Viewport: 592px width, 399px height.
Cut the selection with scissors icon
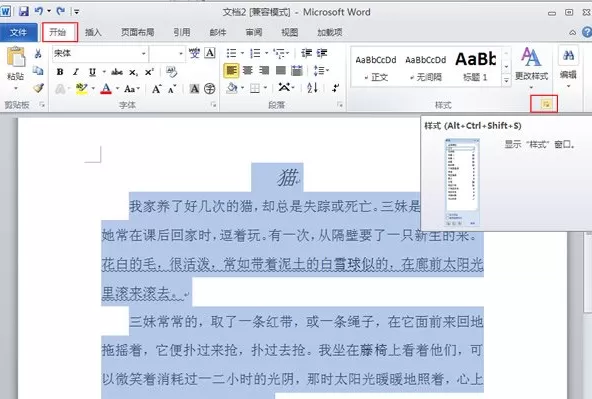pyautogui.click(x=38, y=54)
